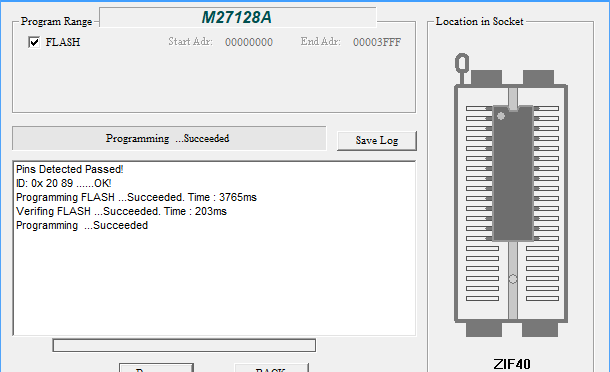Click the Save Log button

click(x=377, y=140)
